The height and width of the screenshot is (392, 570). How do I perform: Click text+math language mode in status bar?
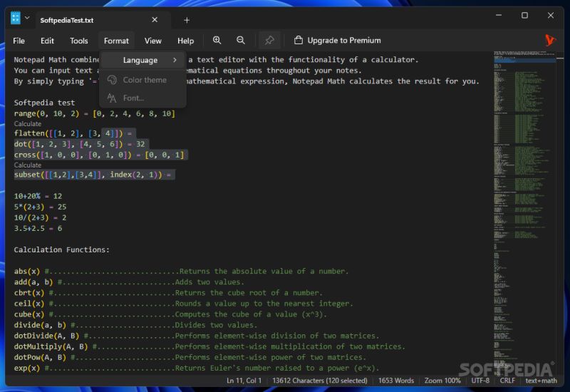click(x=541, y=381)
